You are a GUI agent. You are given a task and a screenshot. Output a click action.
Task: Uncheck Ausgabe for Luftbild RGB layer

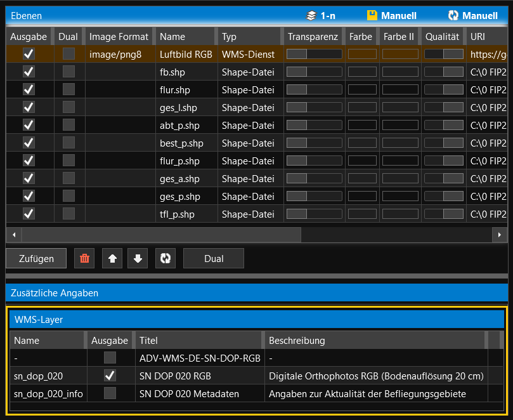29,55
